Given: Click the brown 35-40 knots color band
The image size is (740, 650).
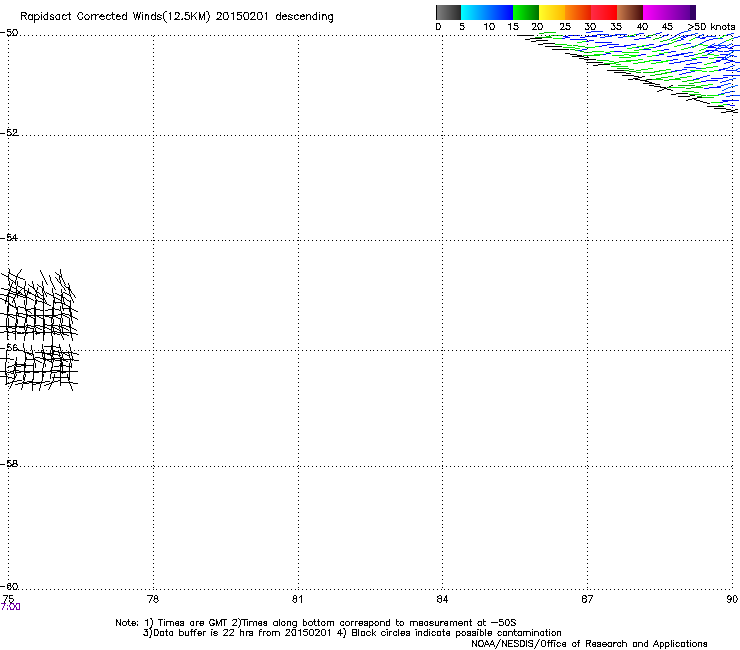Looking at the screenshot, I should point(630,12).
